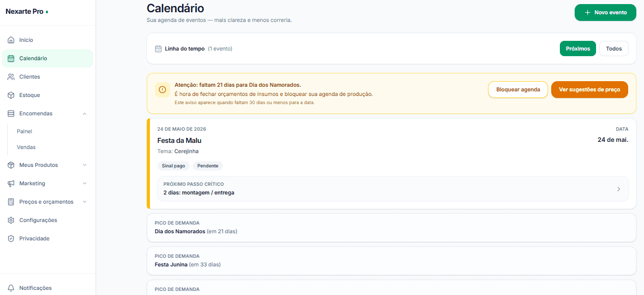
Task: Click the Nexarte Pro logo
Action: pos(27,11)
